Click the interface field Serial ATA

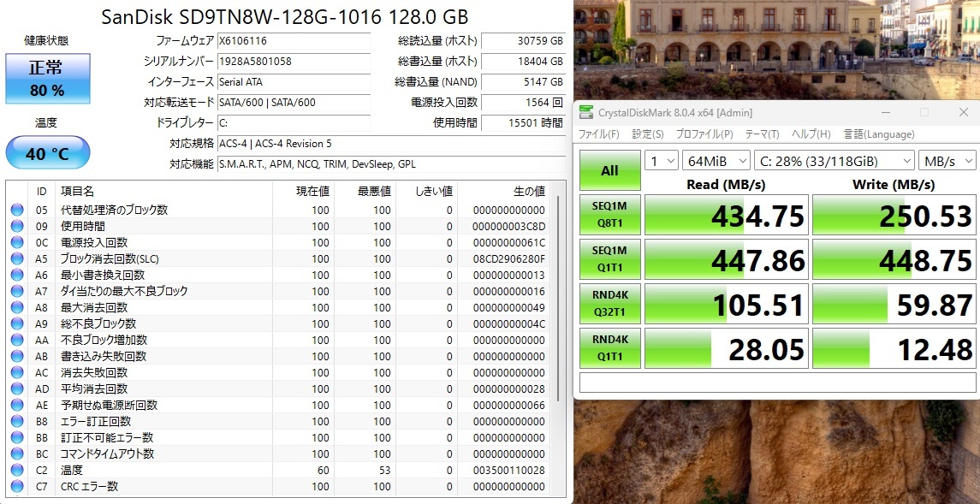294,82
